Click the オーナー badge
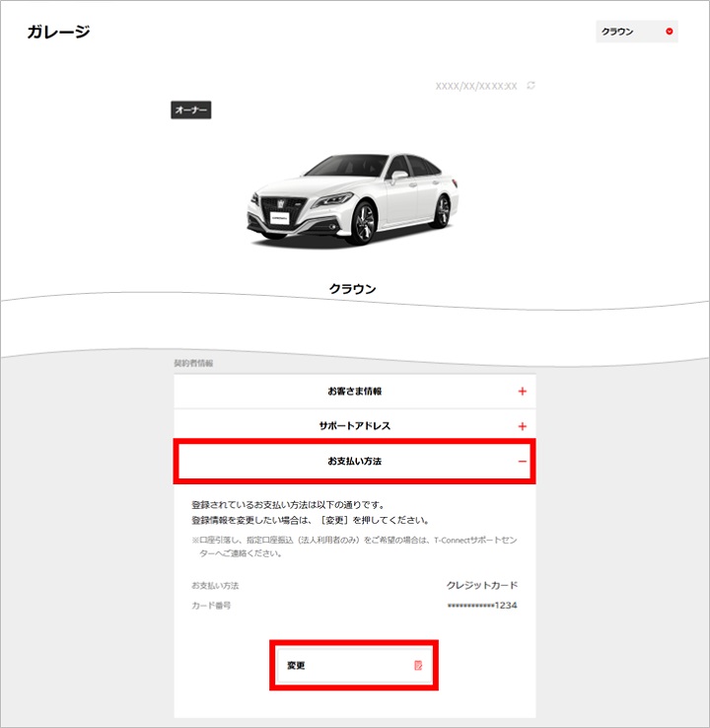This screenshot has height=728, width=710. tap(190, 110)
